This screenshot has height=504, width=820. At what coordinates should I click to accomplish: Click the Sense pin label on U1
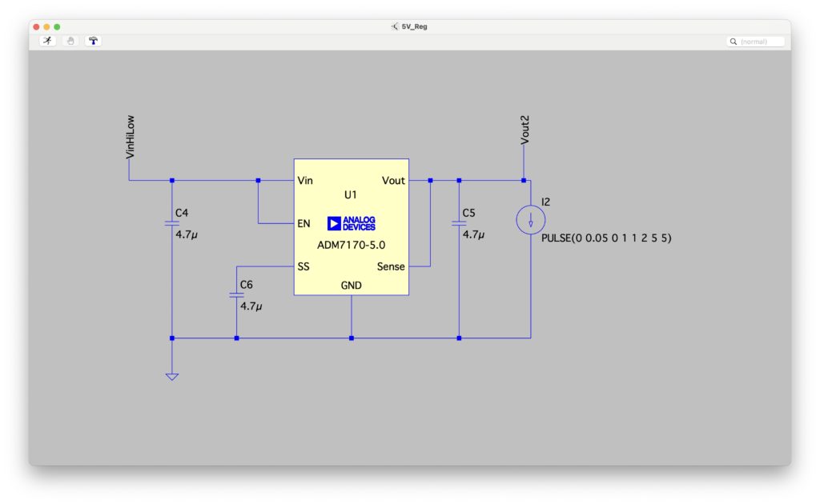tap(391, 266)
